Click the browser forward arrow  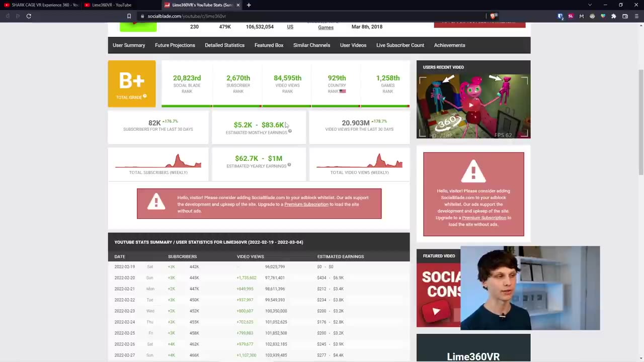(x=18, y=16)
